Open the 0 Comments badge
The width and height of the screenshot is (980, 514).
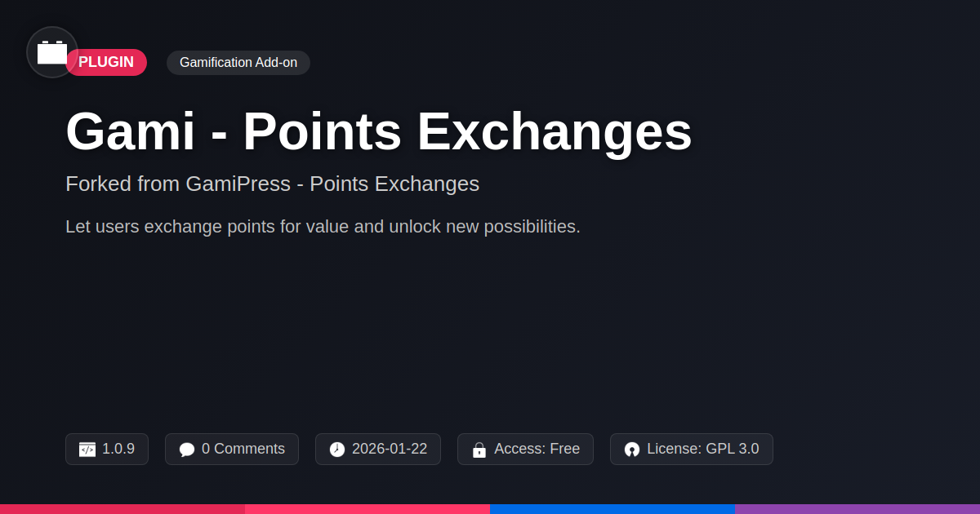(243, 449)
